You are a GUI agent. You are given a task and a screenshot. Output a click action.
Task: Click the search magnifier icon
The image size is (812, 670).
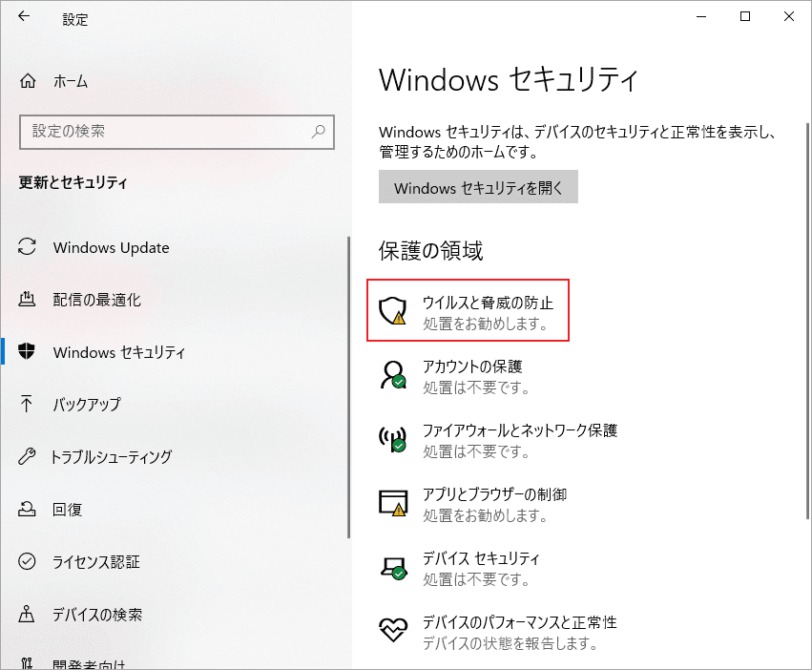tap(319, 132)
